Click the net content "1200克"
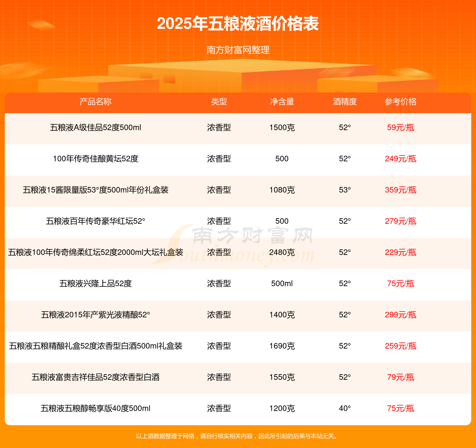Screen dimensions: 476x448 [x=282, y=408]
